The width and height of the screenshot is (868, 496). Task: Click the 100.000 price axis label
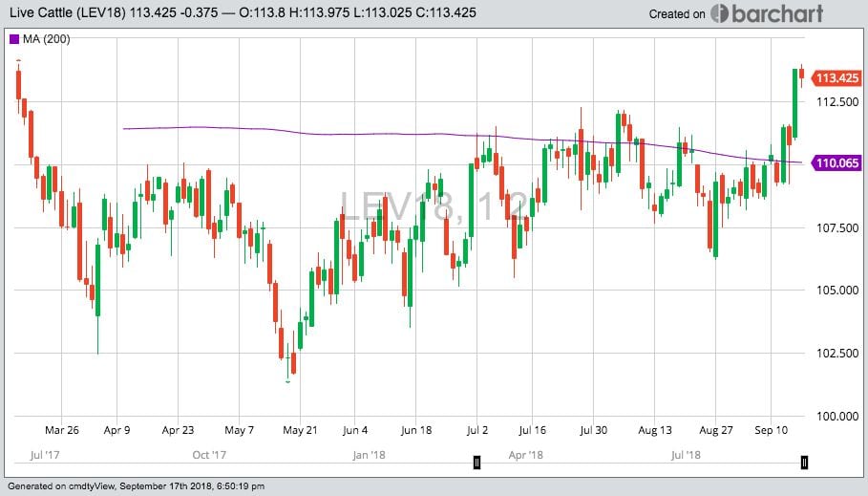pyautogui.click(x=836, y=417)
